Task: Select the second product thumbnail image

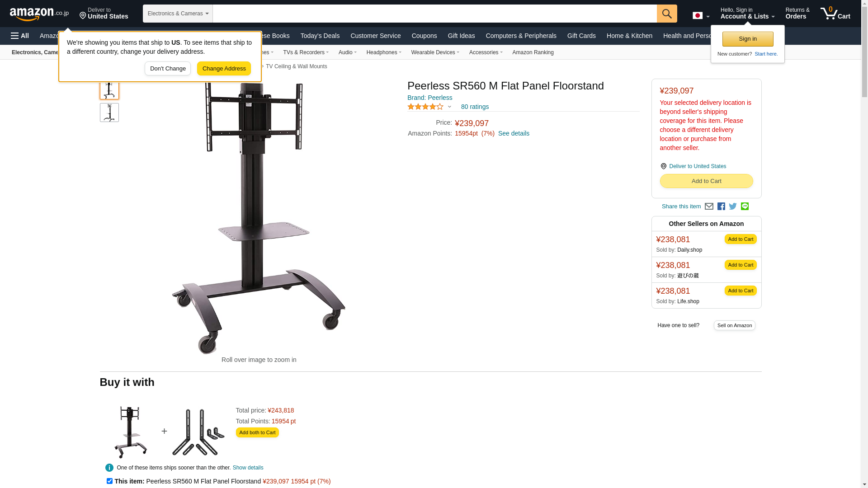Action: 109,113
